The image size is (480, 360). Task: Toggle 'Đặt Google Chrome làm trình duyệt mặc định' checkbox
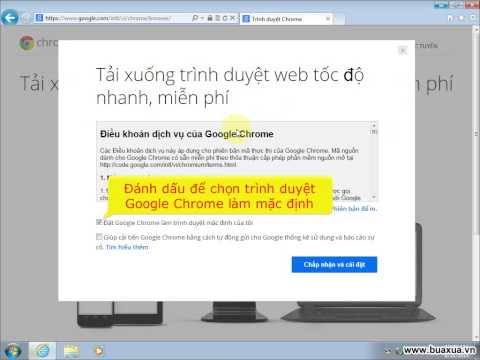tap(99, 222)
